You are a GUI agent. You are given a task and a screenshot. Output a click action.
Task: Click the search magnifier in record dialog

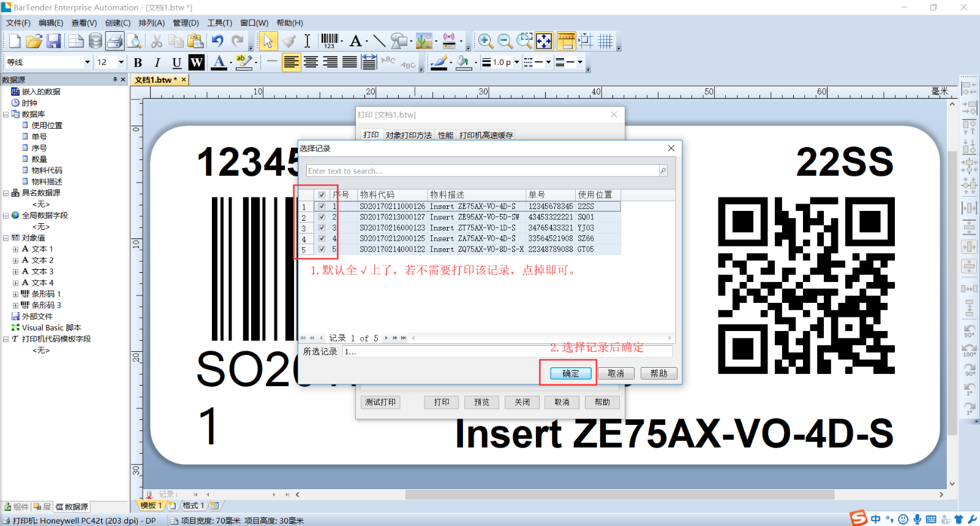663,171
